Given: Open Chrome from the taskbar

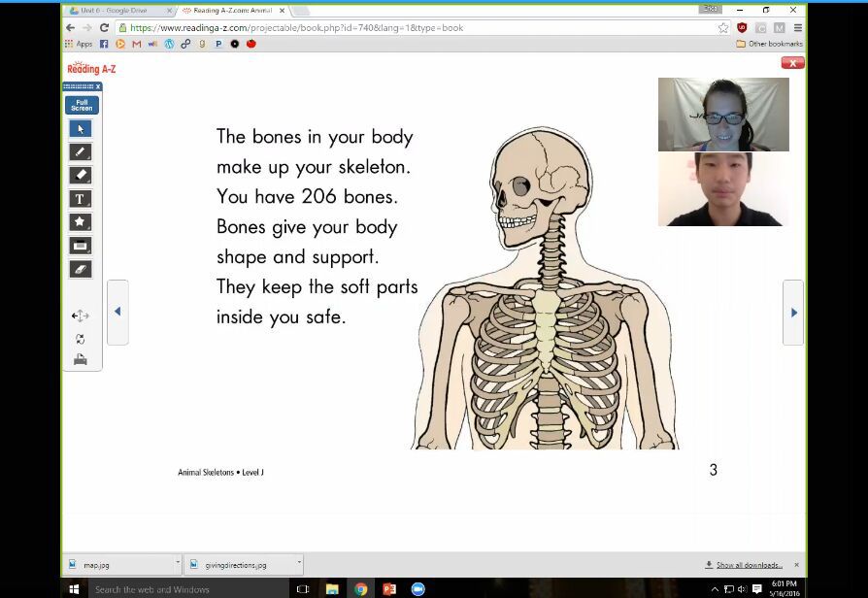Looking at the screenshot, I should [x=361, y=589].
